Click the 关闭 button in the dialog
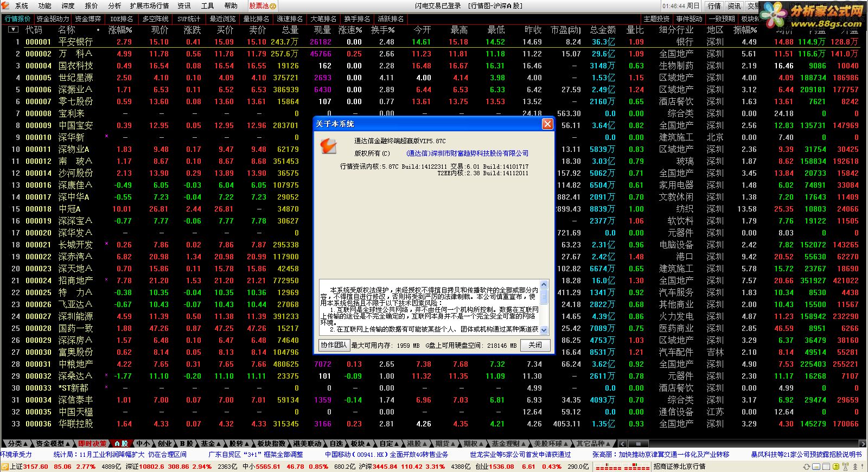Screen dimensions: 868x472 pos(535,345)
